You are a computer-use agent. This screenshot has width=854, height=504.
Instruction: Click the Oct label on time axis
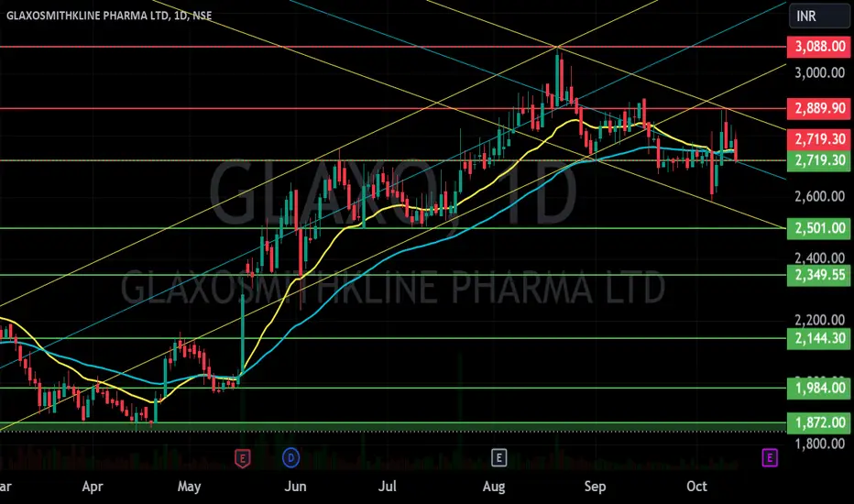pos(696,487)
